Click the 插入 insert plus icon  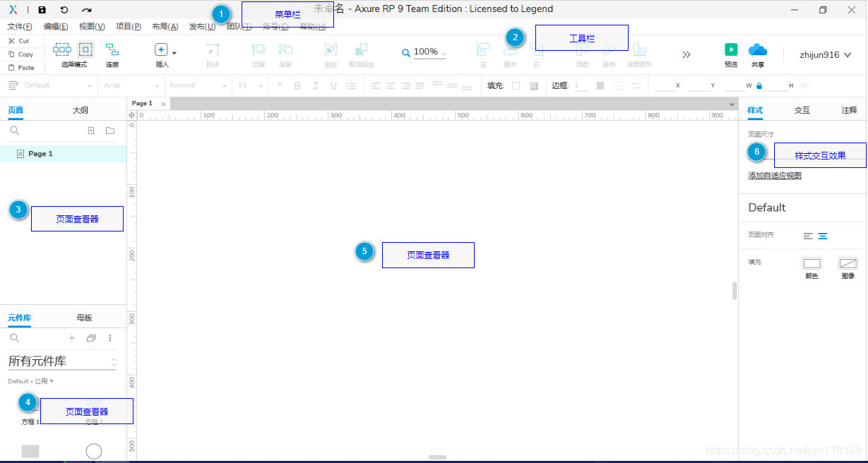pos(160,50)
